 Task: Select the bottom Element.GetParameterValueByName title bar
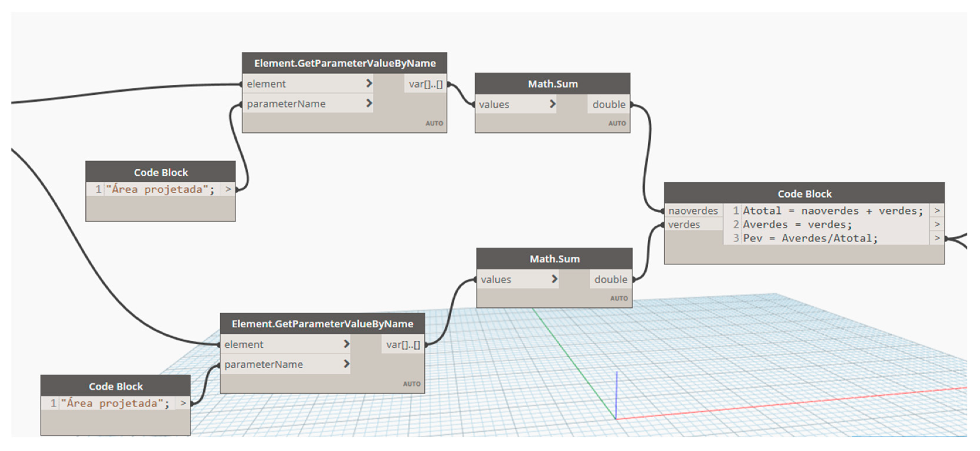pos(322,324)
